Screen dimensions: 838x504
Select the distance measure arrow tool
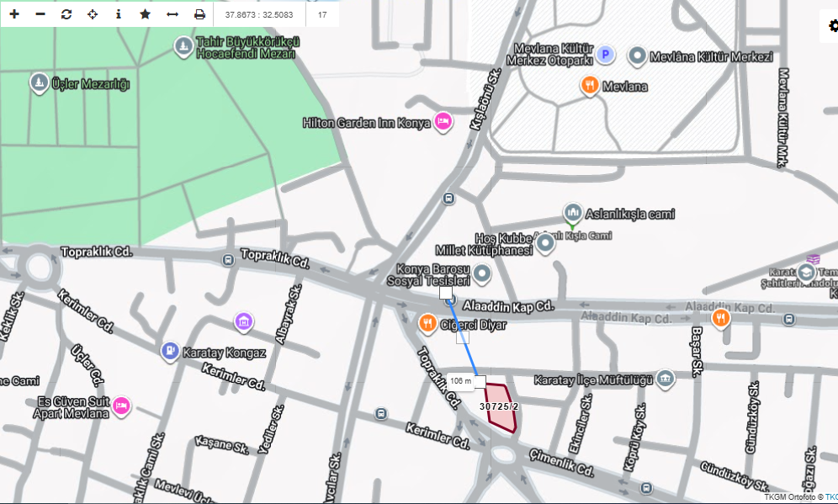172,14
